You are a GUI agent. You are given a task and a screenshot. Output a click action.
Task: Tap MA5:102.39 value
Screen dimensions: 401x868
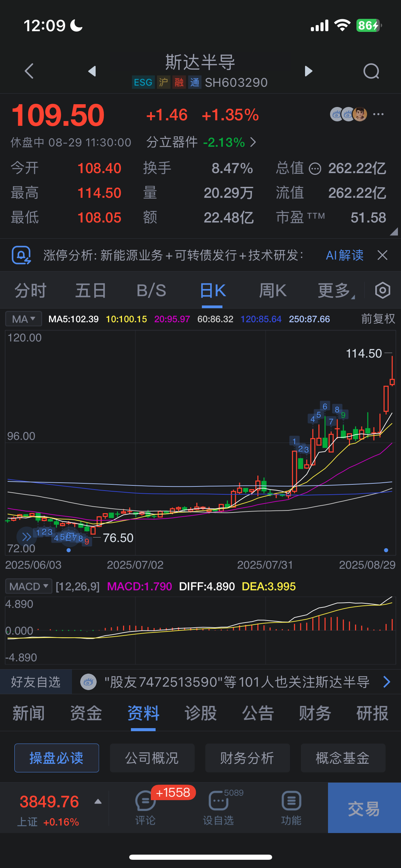pyautogui.click(x=73, y=319)
